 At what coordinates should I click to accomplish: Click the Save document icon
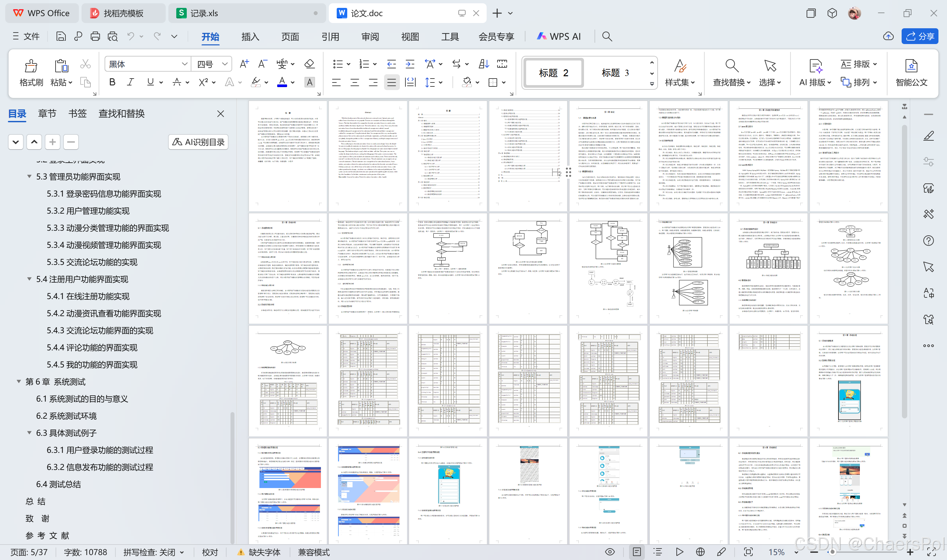point(61,36)
